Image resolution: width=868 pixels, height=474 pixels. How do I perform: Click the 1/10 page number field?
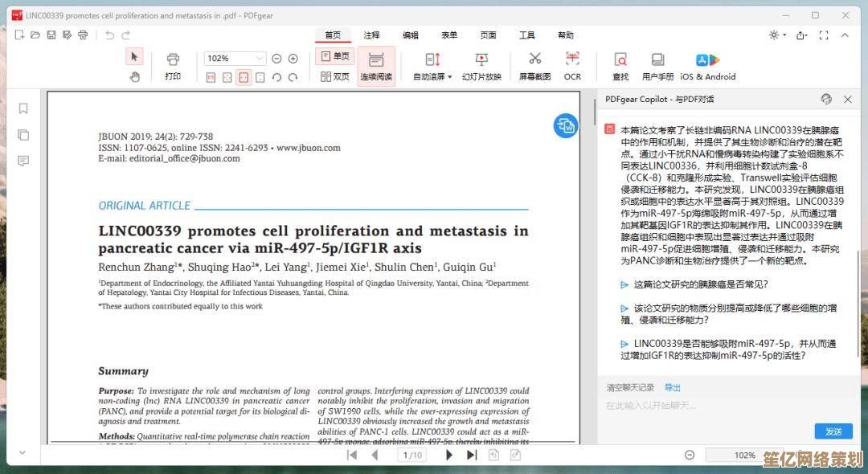(412, 456)
